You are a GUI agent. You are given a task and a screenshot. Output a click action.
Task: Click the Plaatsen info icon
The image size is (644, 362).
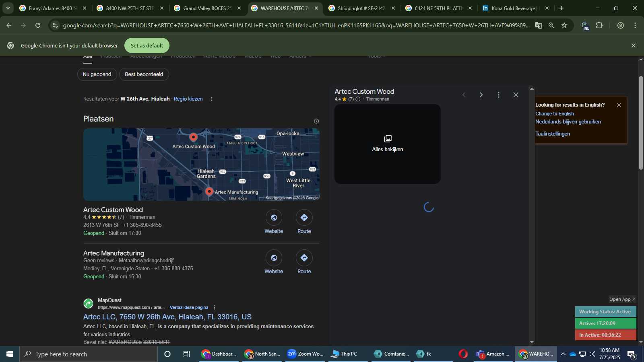click(x=316, y=121)
